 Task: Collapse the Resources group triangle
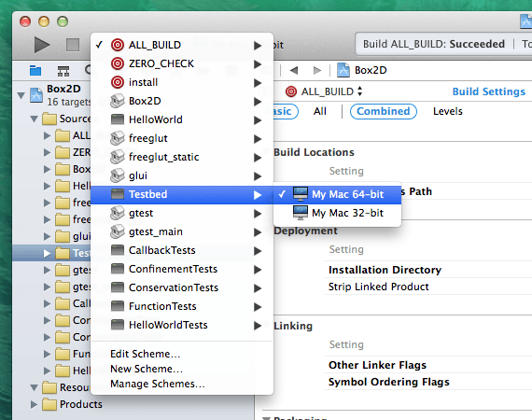(x=34, y=387)
